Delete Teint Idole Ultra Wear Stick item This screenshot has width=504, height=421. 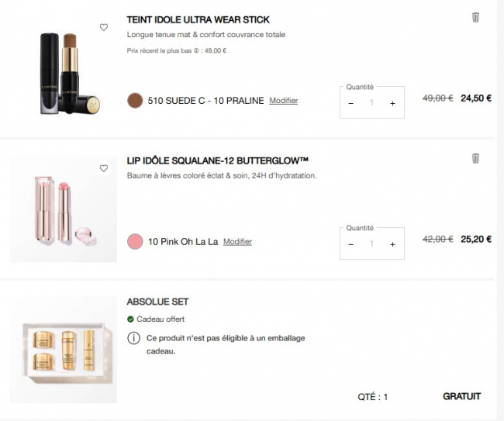[475, 17]
